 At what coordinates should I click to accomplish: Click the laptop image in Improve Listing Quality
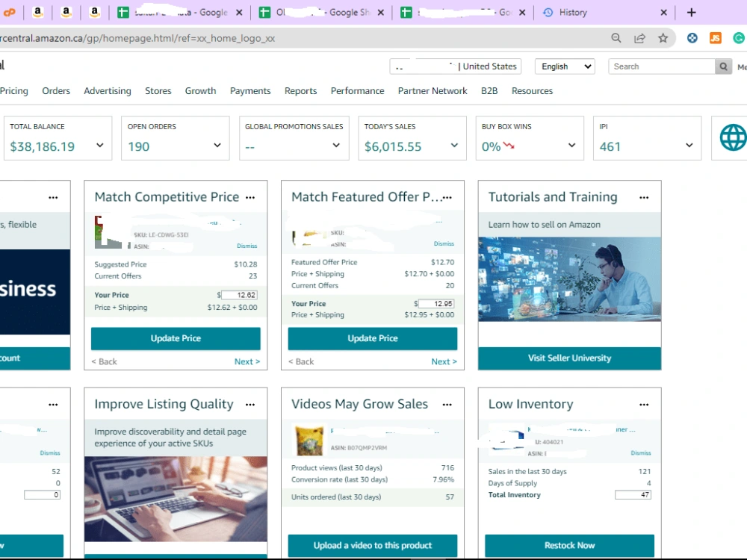(176, 499)
